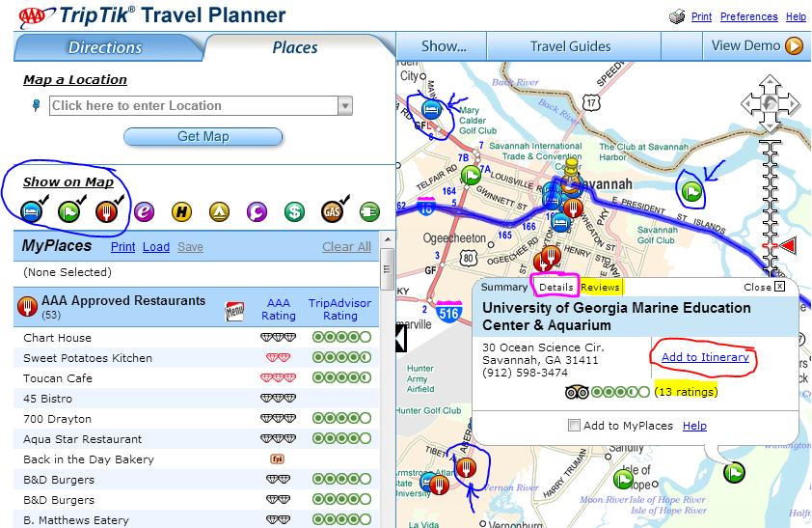Click the yellow pushpin at Savannah
Viewport: 812px width, 528px height.
click(571, 171)
